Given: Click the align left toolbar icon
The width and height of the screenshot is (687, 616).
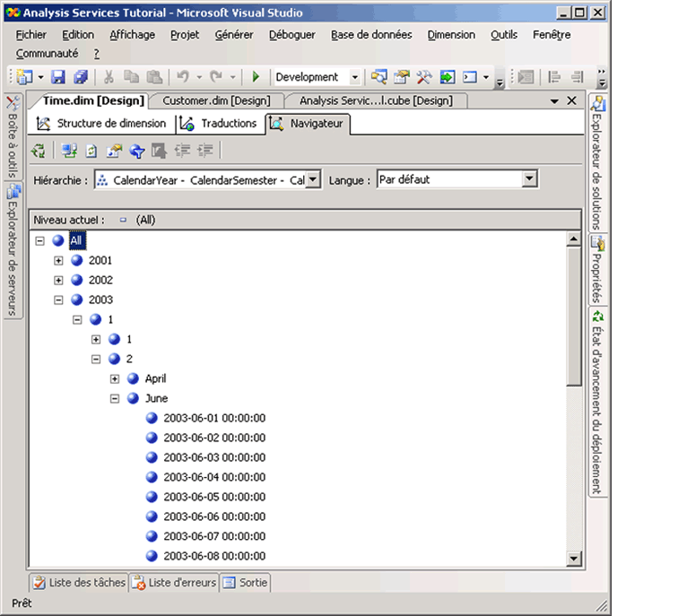Looking at the screenshot, I should [554, 77].
